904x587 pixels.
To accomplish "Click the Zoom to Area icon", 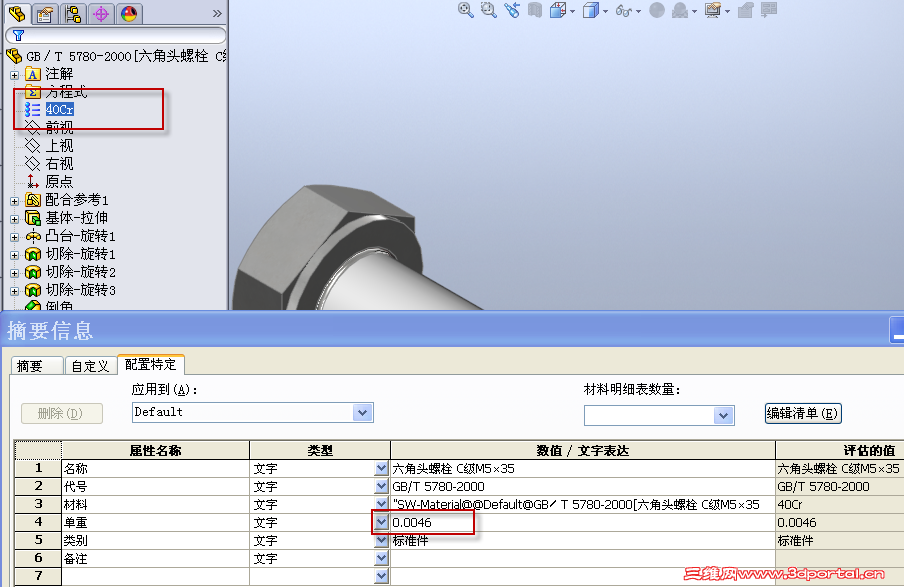I will [488, 10].
